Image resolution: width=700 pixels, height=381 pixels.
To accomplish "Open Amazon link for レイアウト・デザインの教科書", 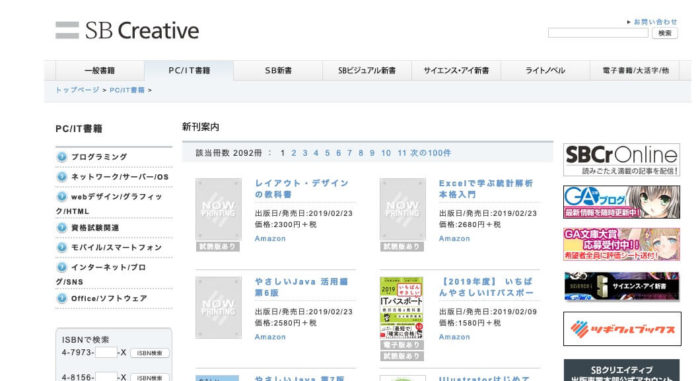I will [270, 239].
